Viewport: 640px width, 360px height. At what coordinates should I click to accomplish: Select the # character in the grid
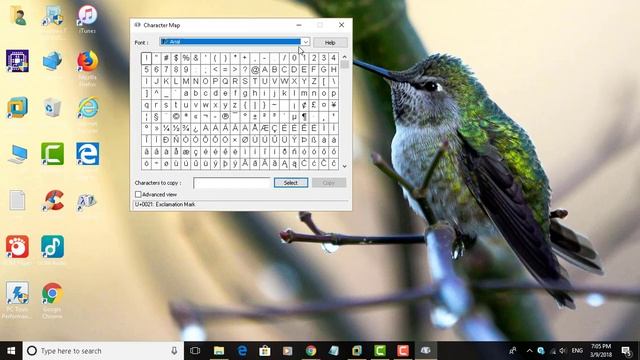(x=166, y=58)
